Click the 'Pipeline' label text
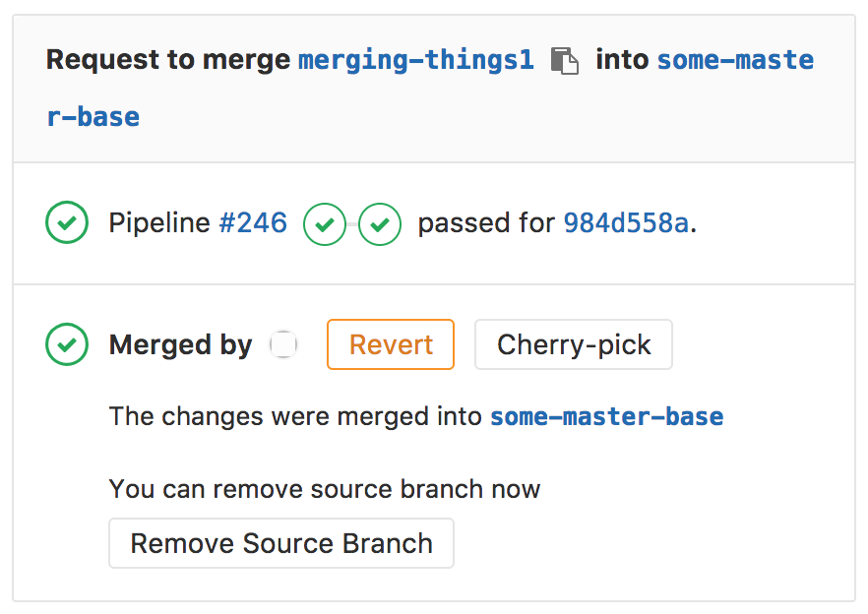This screenshot has width=868, height=614. tap(159, 223)
